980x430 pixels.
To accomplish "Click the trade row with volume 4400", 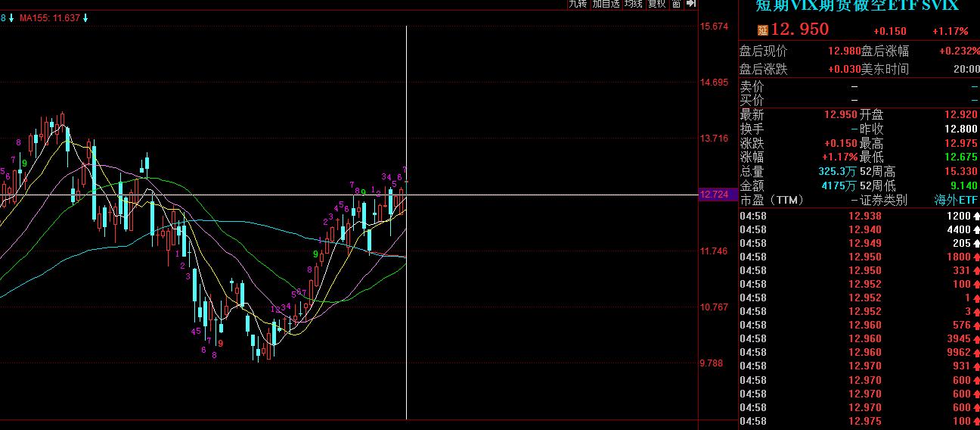I will (x=859, y=229).
